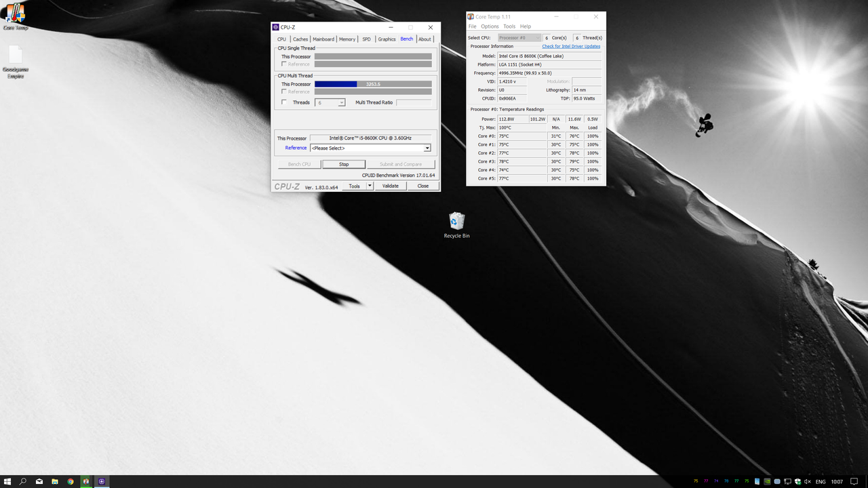Viewport: 868px width, 488px height.
Task: Click the Core #3 temperature 78°C
Action: [522, 161]
